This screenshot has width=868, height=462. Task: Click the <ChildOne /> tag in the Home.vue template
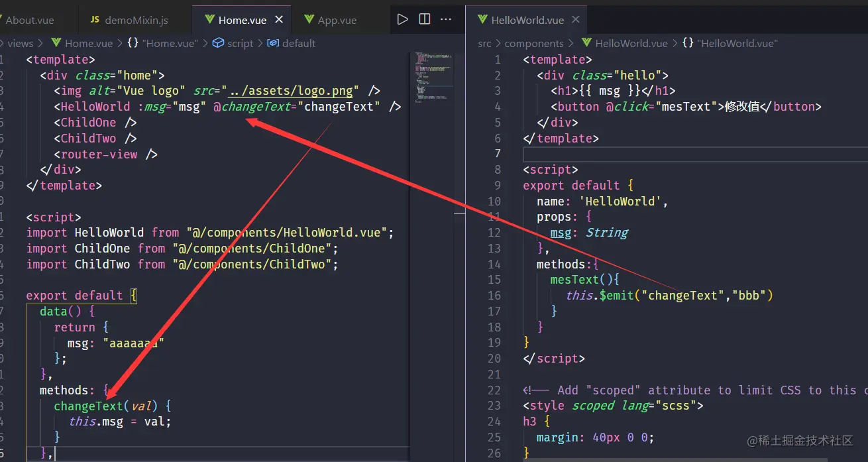pyautogui.click(x=95, y=123)
